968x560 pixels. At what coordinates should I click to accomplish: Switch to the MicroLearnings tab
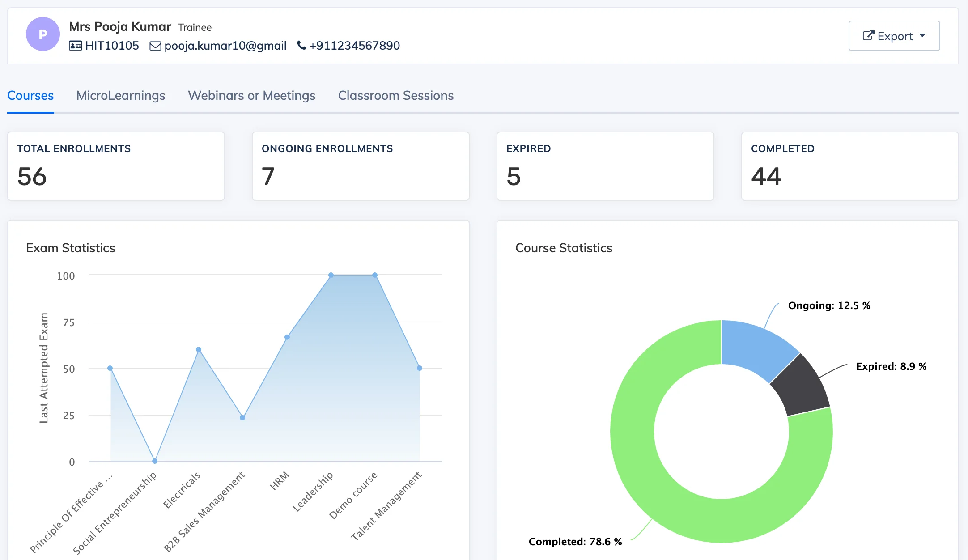(121, 96)
